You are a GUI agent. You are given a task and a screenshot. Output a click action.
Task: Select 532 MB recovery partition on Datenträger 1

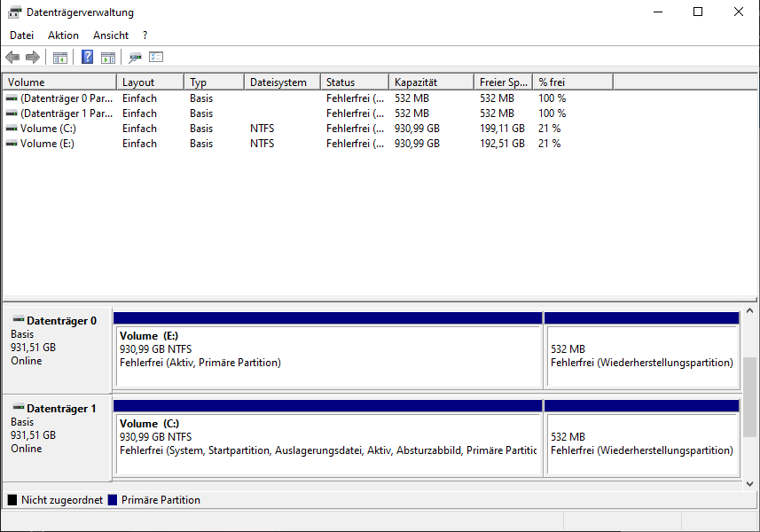(x=642, y=439)
